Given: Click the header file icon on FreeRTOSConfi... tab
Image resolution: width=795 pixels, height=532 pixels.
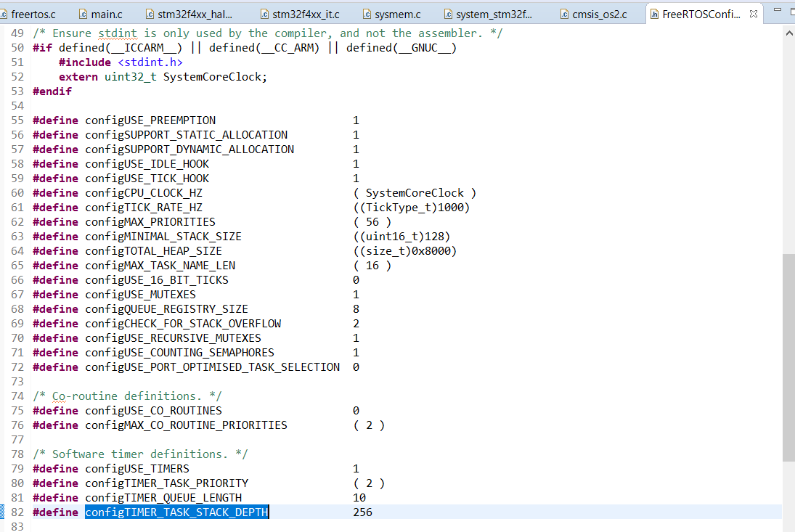Looking at the screenshot, I should [655, 15].
